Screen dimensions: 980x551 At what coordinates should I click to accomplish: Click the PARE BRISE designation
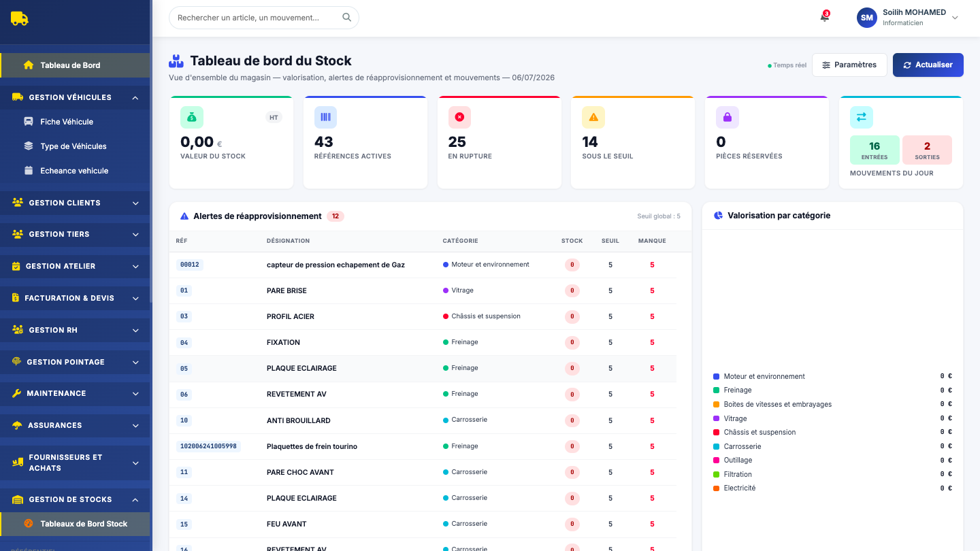tap(287, 290)
